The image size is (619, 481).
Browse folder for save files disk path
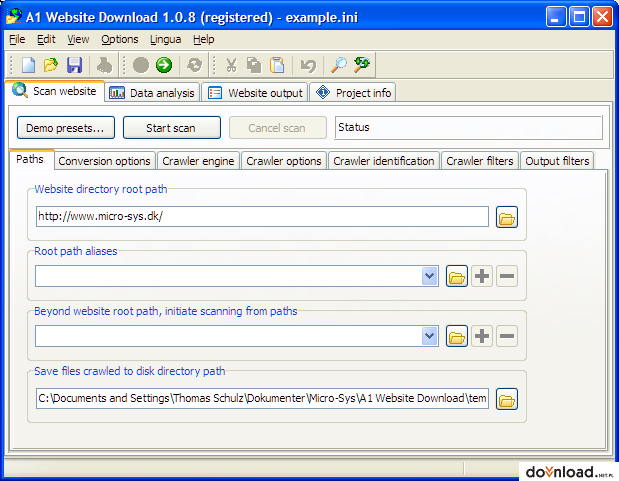507,399
